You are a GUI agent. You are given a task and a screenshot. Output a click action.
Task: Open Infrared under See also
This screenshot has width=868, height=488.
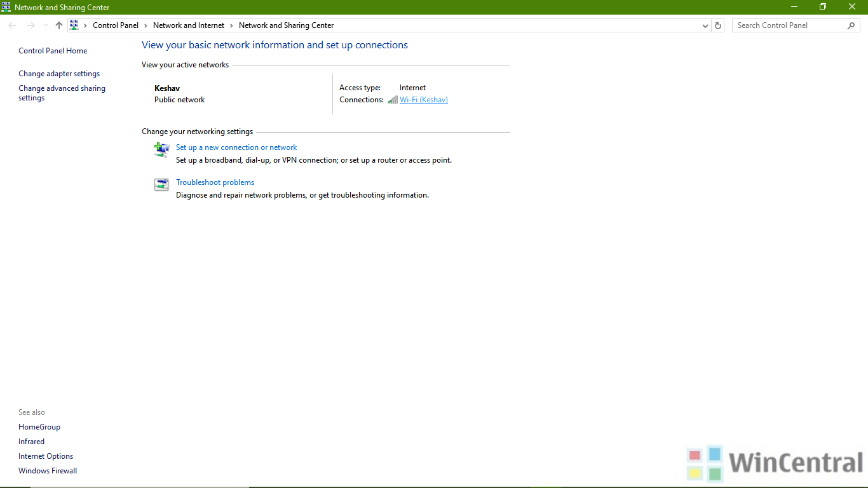tap(31, 442)
